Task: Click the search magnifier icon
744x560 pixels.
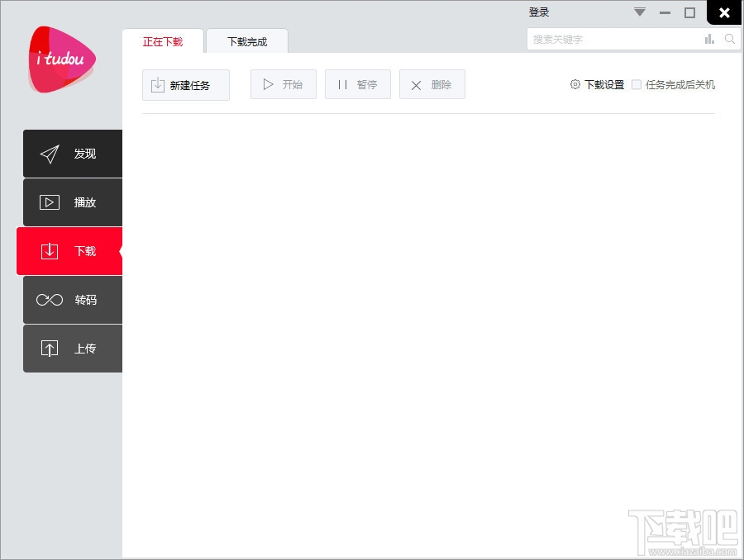Action: point(730,39)
